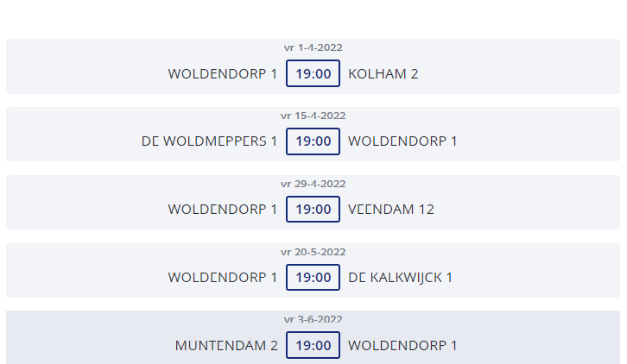The image size is (627, 364).
Task: Select De Kalkwijck 1 team name
Action: pyautogui.click(x=400, y=277)
